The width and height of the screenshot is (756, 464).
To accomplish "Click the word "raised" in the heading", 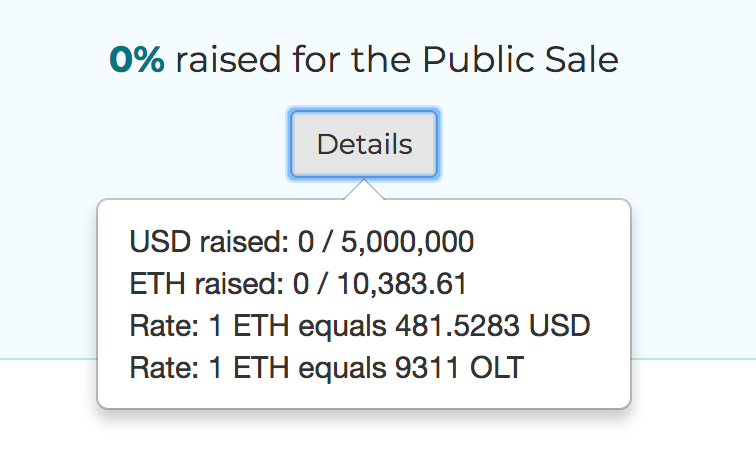I will click(229, 61).
